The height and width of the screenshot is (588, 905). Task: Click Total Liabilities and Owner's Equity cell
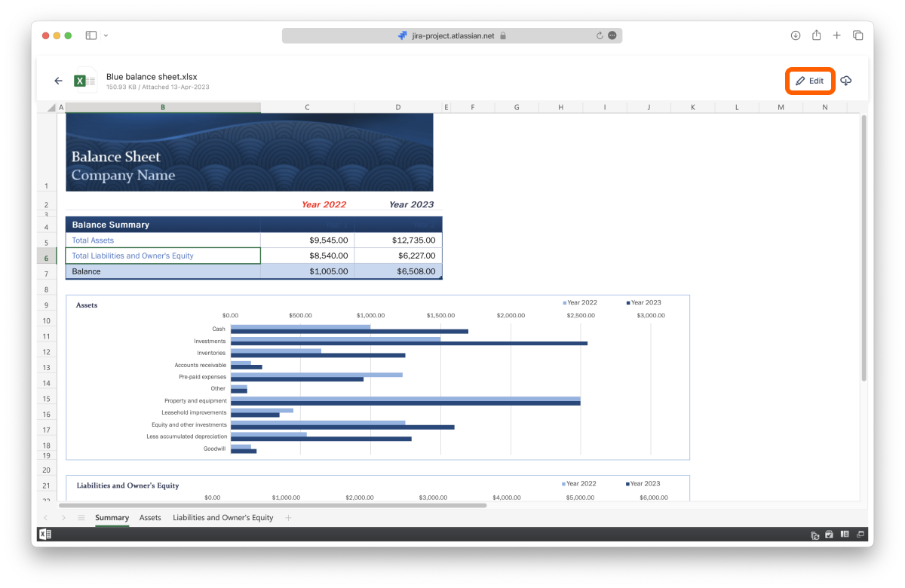[163, 256]
